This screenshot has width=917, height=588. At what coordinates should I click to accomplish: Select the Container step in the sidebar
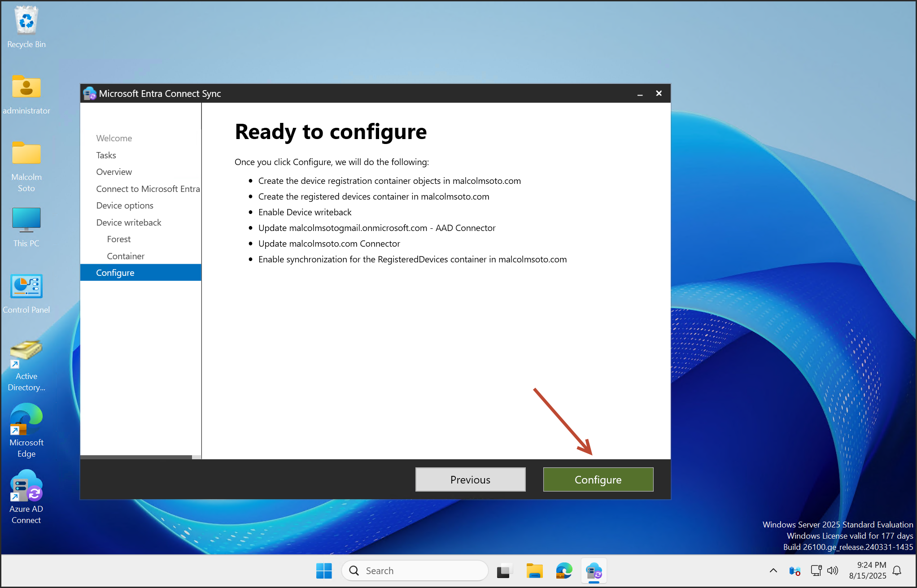pyautogui.click(x=126, y=256)
